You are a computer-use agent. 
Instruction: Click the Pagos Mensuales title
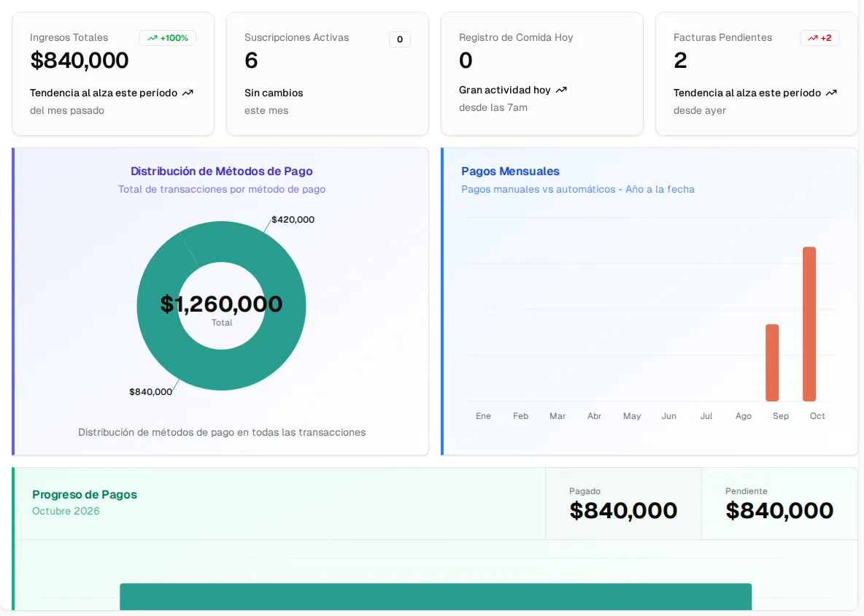coord(510,172)
